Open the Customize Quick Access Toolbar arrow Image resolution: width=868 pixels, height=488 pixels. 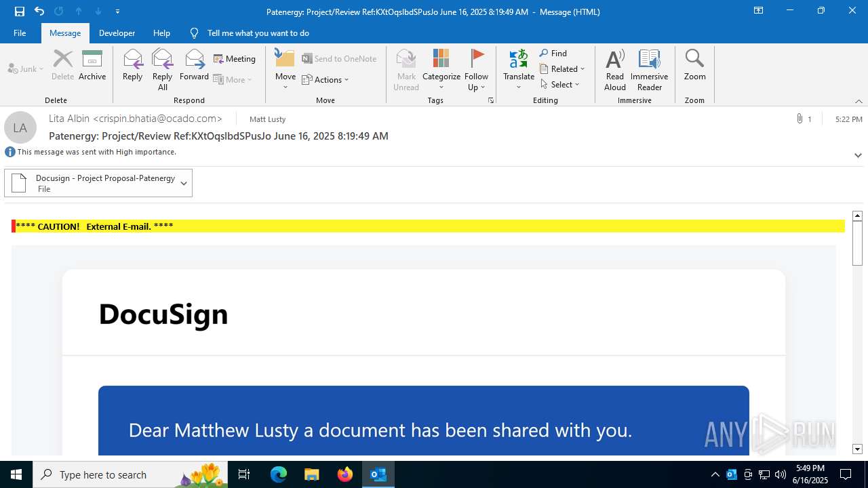click(118, 12)
